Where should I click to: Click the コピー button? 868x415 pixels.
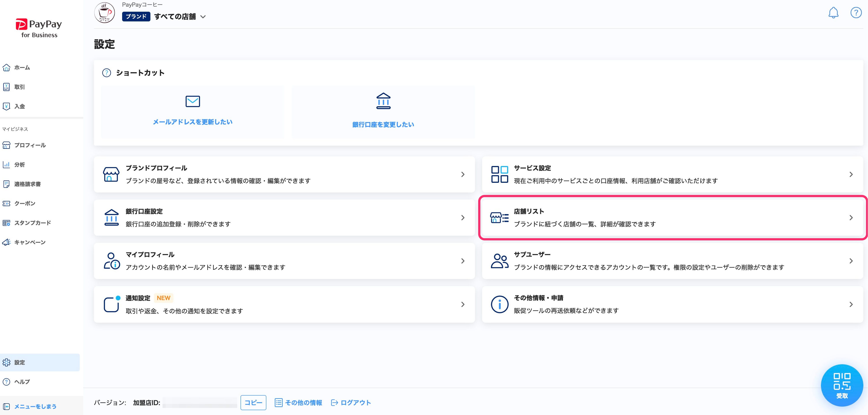(x=253, y=403)
